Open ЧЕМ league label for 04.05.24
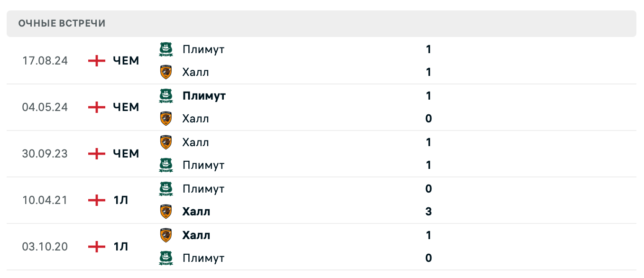This screenshot has height=278, width=644. tap(126, 107)
